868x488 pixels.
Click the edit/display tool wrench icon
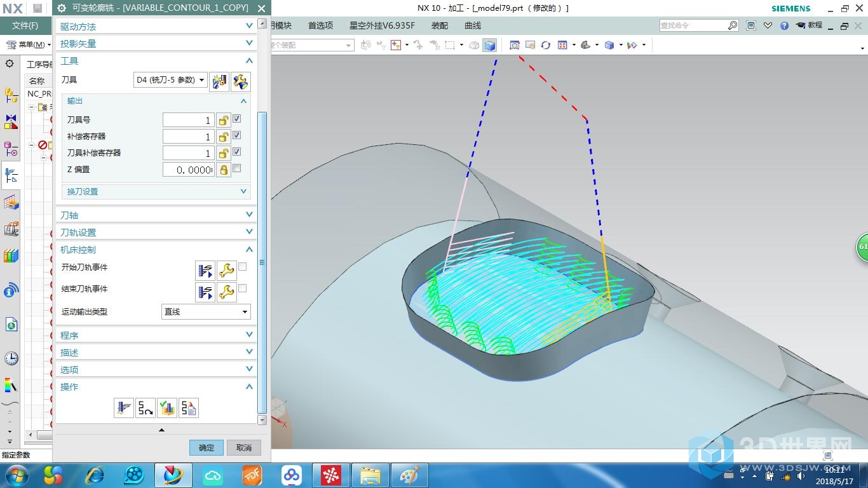(x=240, y=81)
